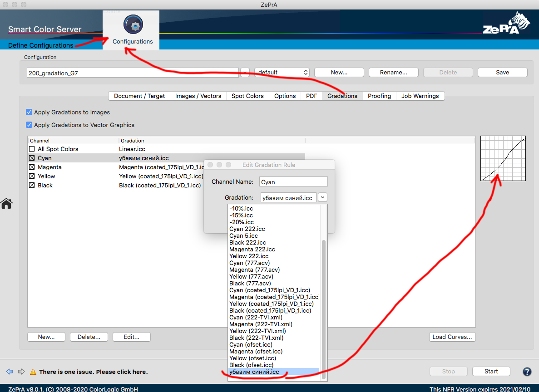
Task: Collapse the Gradation dropdown arrow in dialog
Action: [322, 197]
